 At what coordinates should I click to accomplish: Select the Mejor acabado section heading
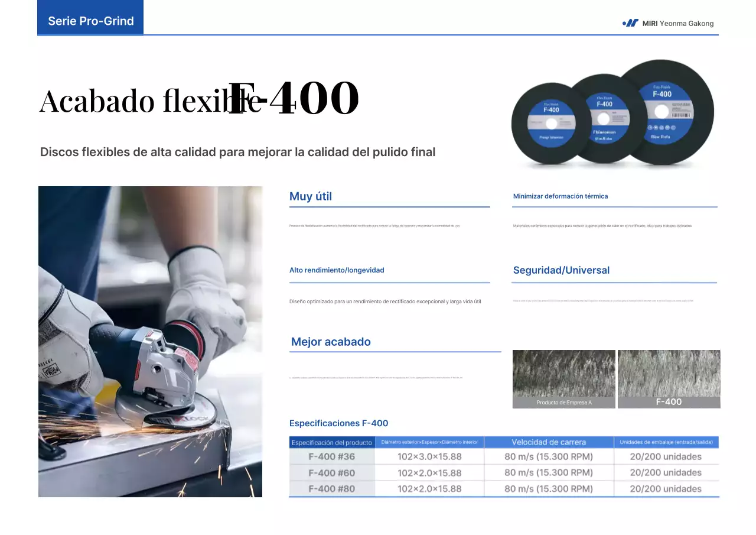tap(331, 342)
